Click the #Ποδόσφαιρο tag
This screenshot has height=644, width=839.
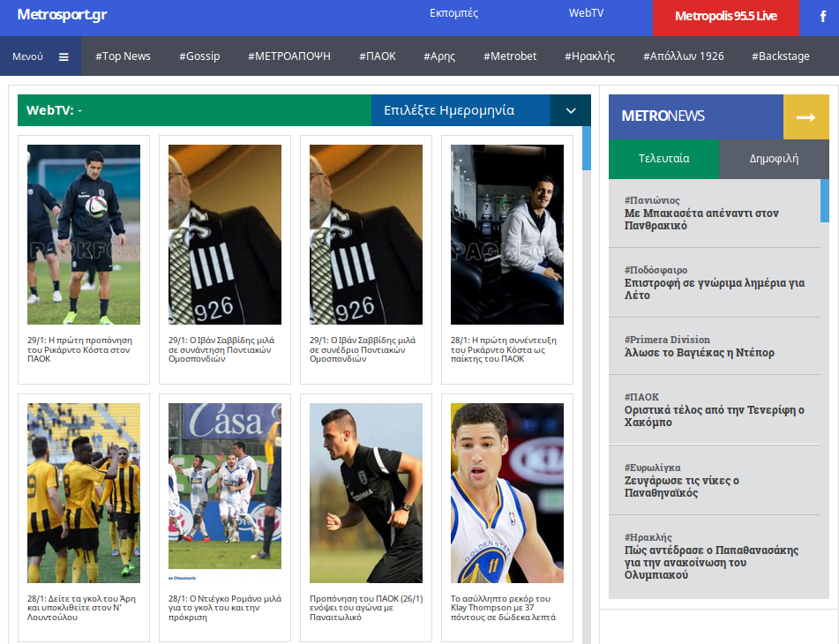point(656,270)
